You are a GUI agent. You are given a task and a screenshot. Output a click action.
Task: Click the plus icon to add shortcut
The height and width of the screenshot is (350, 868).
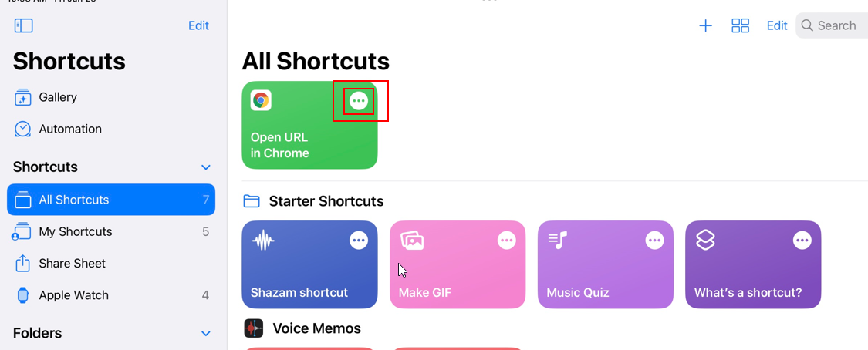[x=705, y=25]
